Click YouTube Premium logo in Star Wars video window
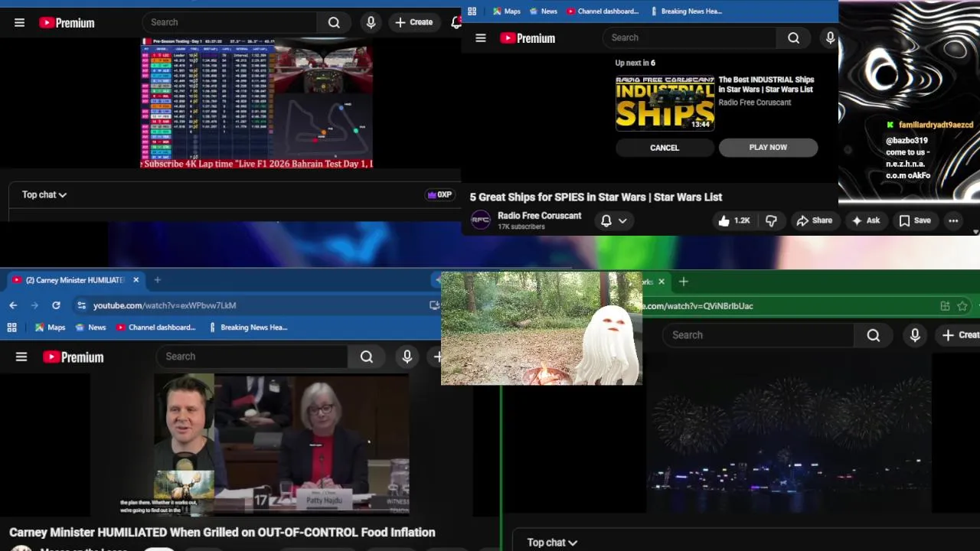The width and height of the screenshot is (980, 551). (x=528, y=37)
